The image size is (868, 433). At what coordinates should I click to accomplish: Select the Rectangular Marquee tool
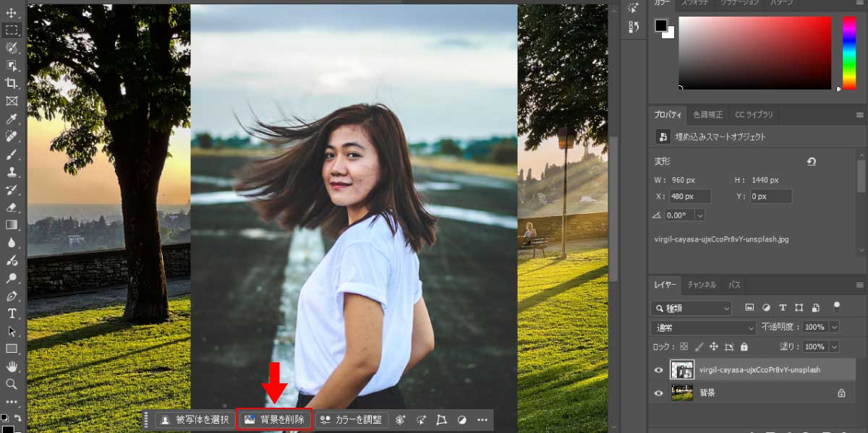click(12, 30)
